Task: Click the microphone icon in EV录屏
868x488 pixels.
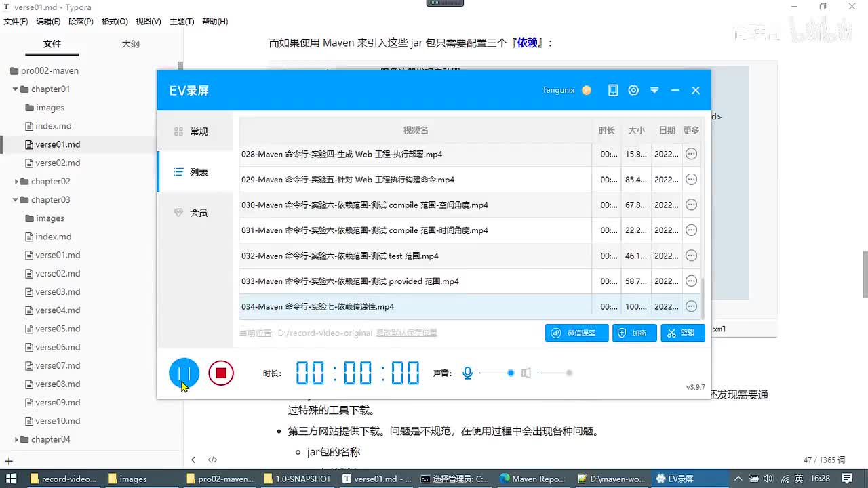Action: (467, 373)
